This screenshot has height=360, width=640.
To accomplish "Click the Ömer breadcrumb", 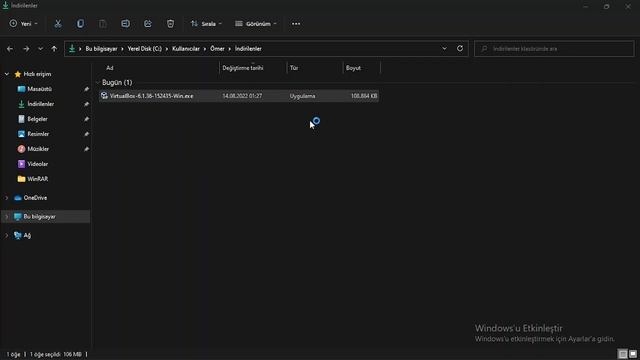I will coord(217,49).
